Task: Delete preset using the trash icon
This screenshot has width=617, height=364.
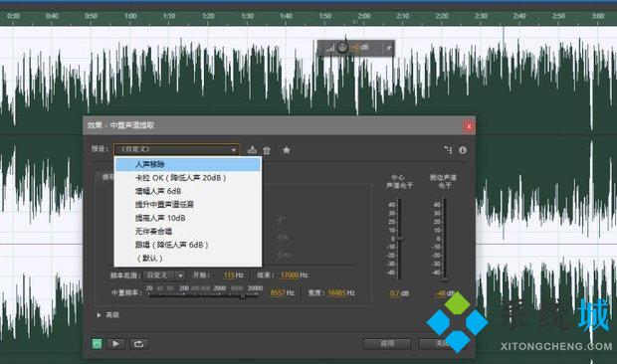Action: coord(267,150)
